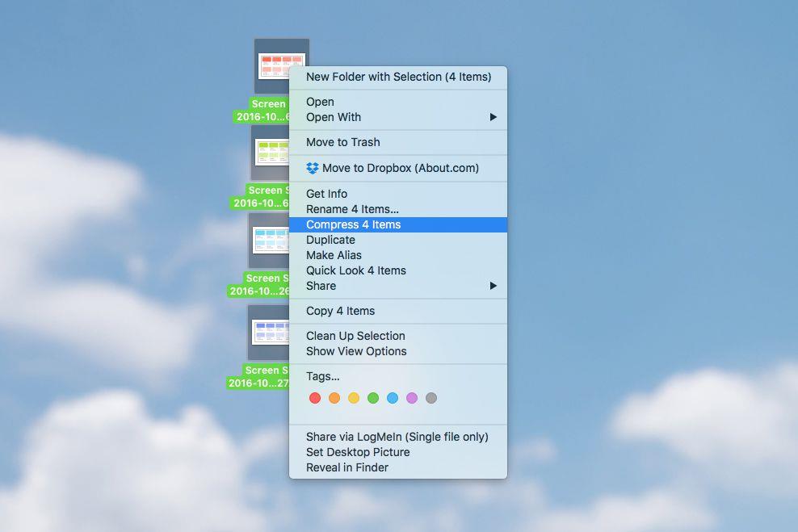Image resolution: width=798 pixels, height=532 pixels.
Task: Expand the Share submenu arrow
Action: (x=493, y=286)
